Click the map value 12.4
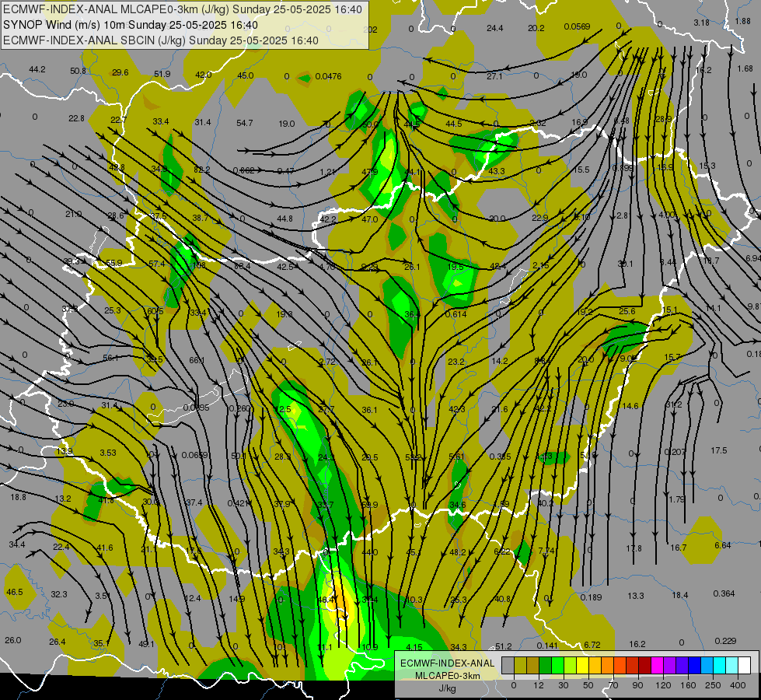This screenshot has width=761, height=700. click(x=192, y=598)
